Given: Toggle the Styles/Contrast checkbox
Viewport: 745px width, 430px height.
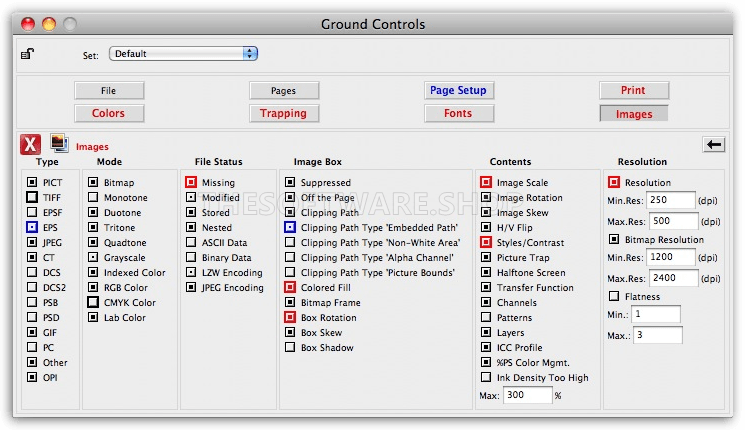Looking at the screenshot, I should click(486, 242).
